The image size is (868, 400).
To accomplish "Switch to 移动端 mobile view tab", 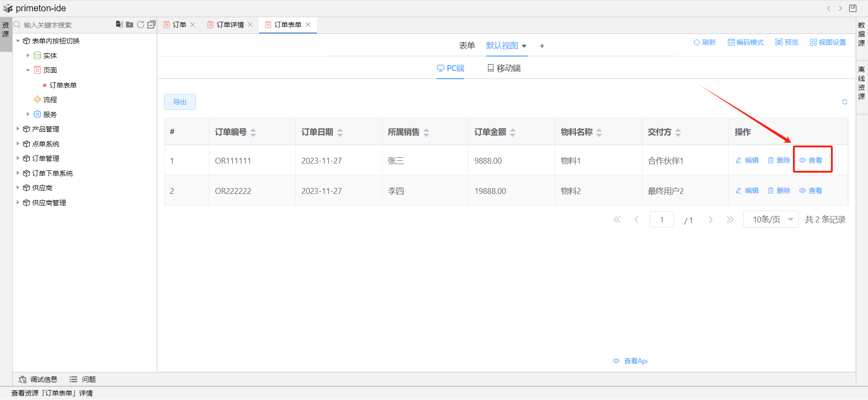I will (504, 68).
